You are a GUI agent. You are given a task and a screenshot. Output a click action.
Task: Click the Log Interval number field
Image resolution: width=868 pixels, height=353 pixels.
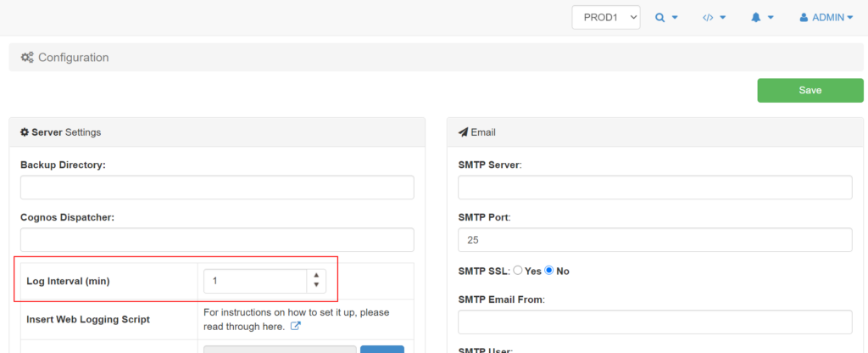(x=254, y=281)
